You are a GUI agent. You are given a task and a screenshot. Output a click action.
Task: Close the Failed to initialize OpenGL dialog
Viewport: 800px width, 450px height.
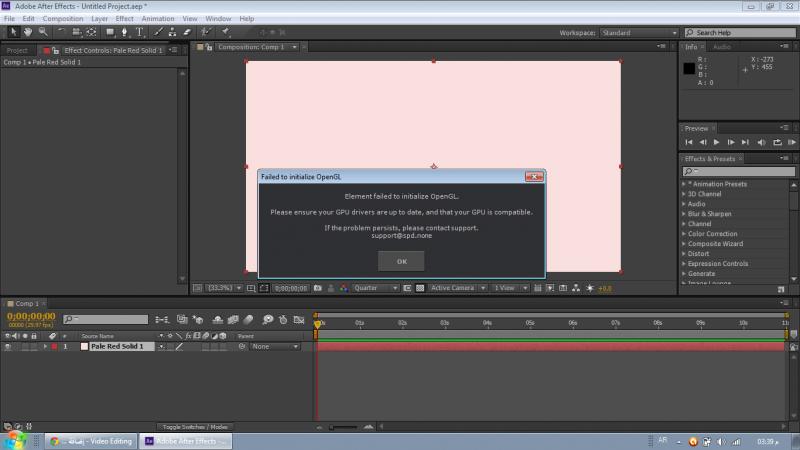(x=534, y=177)
